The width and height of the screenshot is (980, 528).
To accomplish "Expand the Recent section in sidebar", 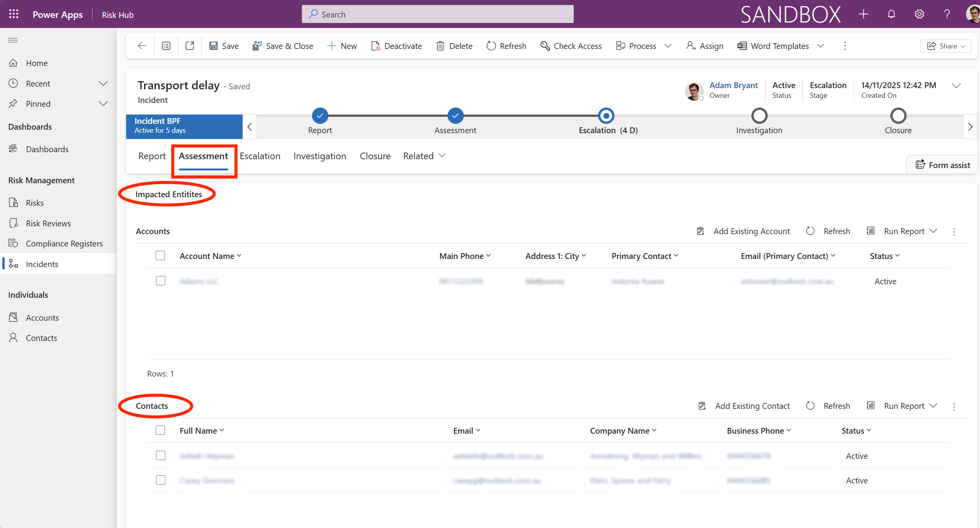I will pyautogui.click(x=103, y=83).
